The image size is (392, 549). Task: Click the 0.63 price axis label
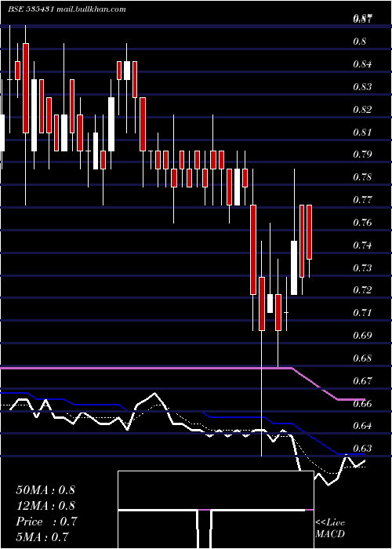pyautogui.click(x=362, y=448)
